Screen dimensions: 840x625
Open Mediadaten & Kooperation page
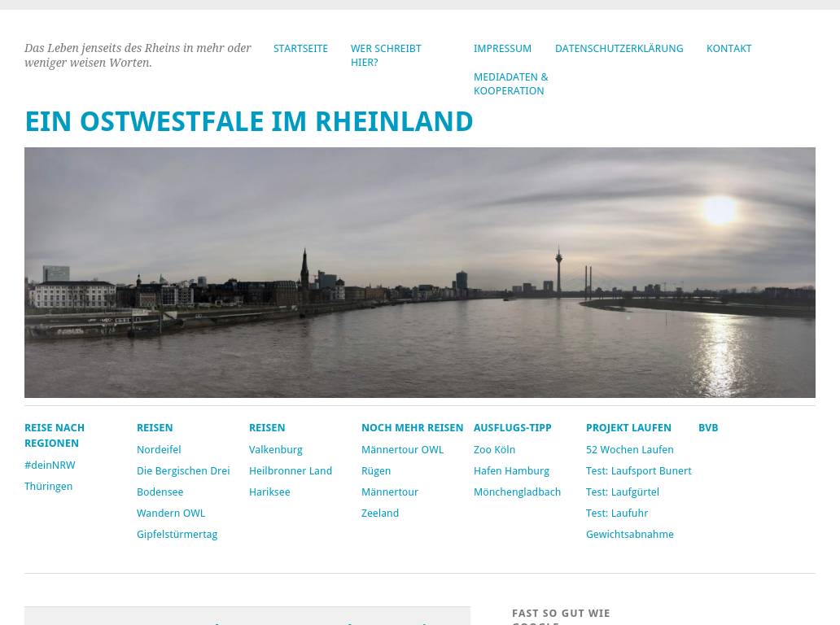[510, 84]
